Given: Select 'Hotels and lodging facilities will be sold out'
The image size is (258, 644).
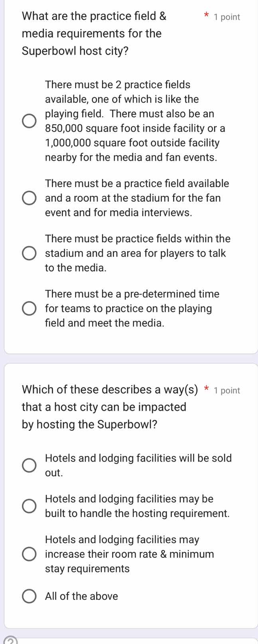Looking at the screenshot, I should tap(28, 465).
